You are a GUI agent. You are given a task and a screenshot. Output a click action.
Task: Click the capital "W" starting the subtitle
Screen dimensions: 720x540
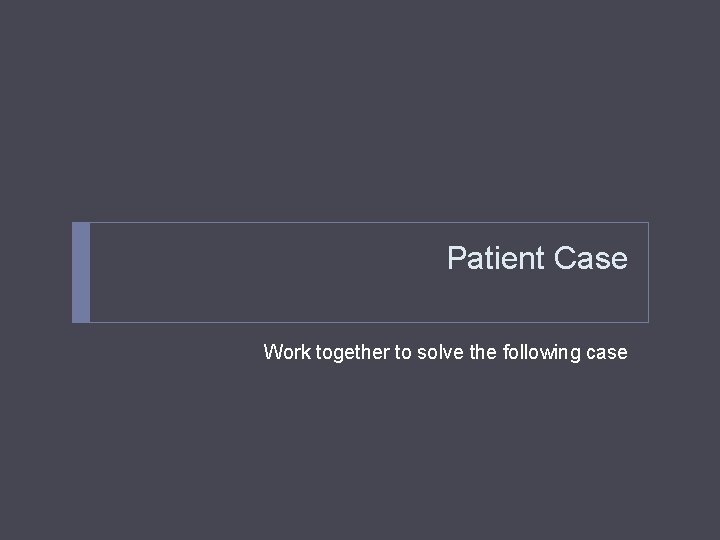coord(272,352)
